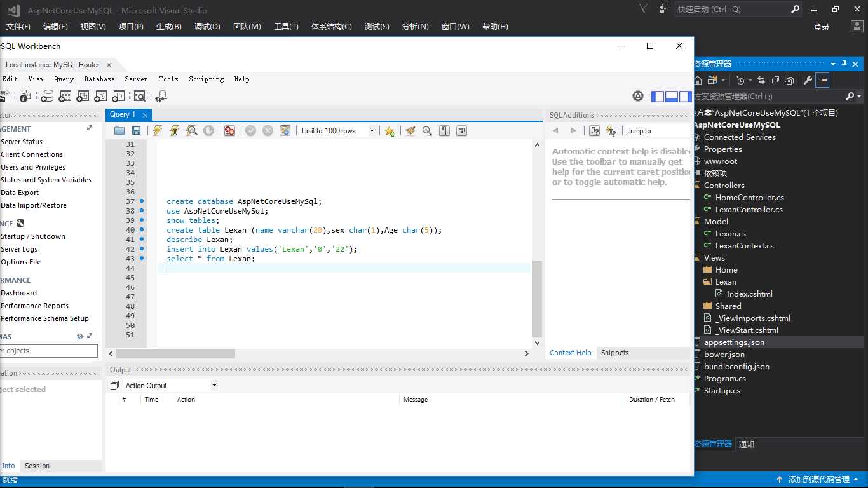Click the query editor vertical scrollbar thumb
Viewport: 868px width, 488px height.
click(x=537, y=298)
